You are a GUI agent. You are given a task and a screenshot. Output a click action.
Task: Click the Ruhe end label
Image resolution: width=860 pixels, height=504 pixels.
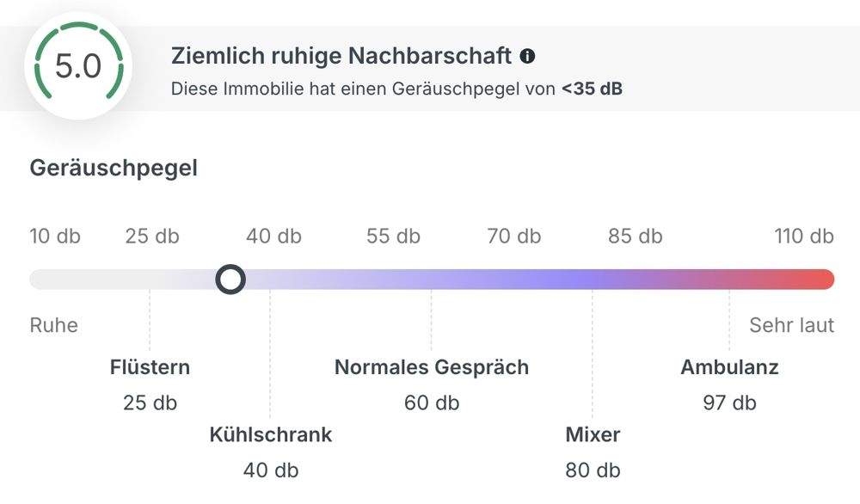[53, 325]
